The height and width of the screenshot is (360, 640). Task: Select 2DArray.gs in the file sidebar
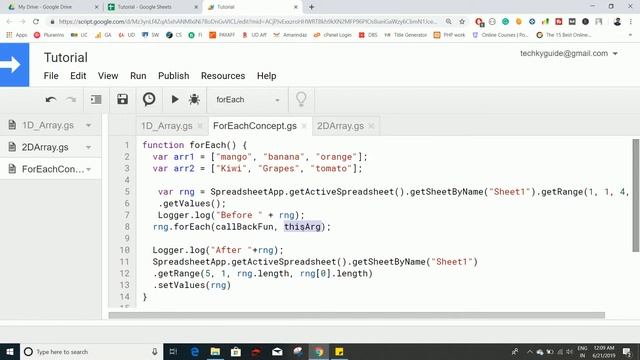click(45, 147)
